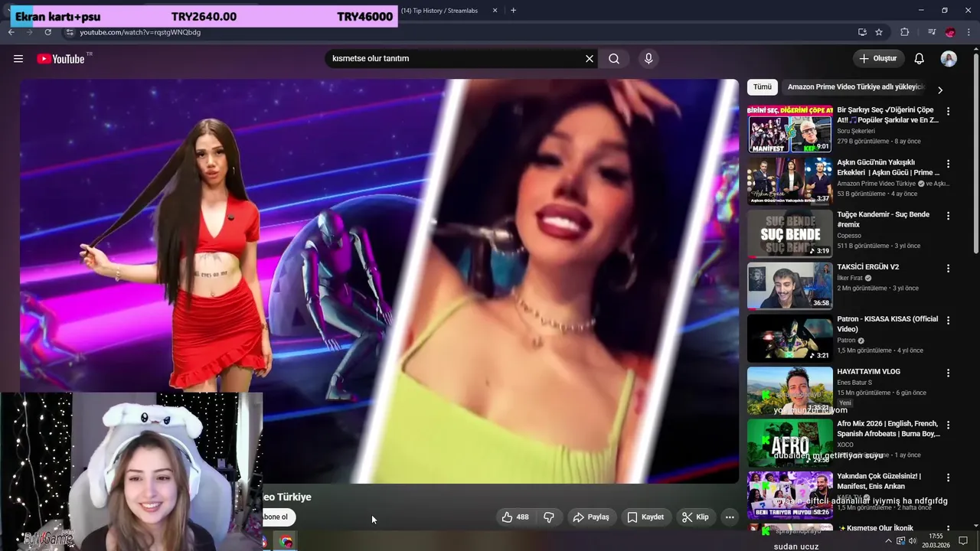Show next filter chips with right chevron
Image resolution: width=980 pixels, height=551 pixels.
(940, 90)
